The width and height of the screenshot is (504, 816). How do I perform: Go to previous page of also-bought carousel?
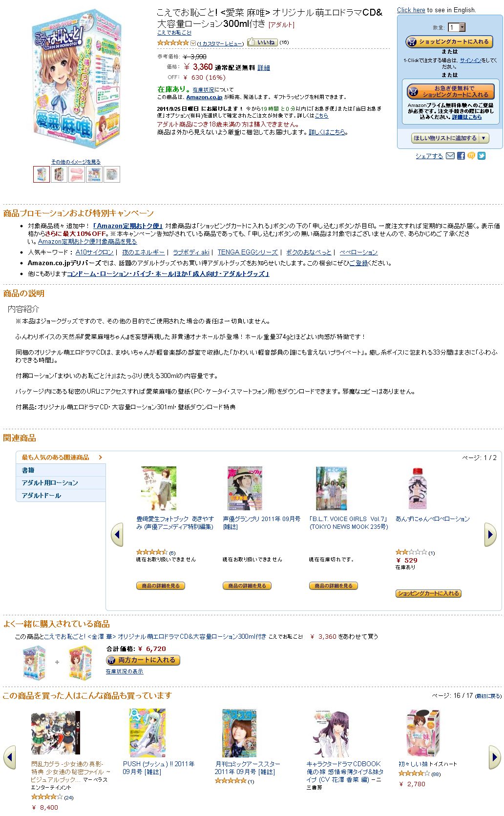tap(10, 757)
